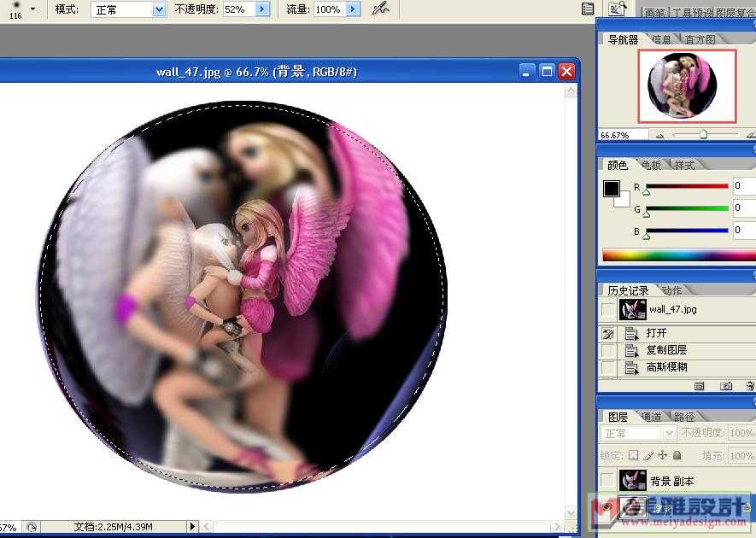Switch to the 信息 tab
This screenshot has height=538, width=756.
tap(661, 39)
